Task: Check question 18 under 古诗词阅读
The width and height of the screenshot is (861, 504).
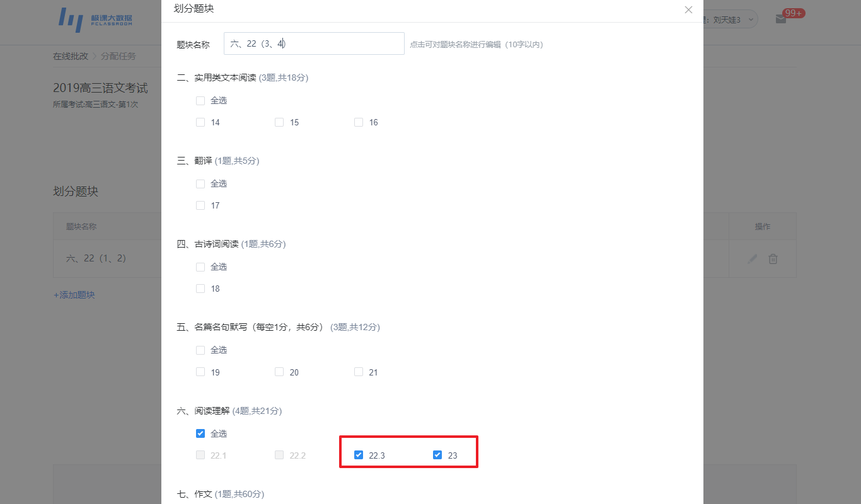Action: click(x=200, y=289)
